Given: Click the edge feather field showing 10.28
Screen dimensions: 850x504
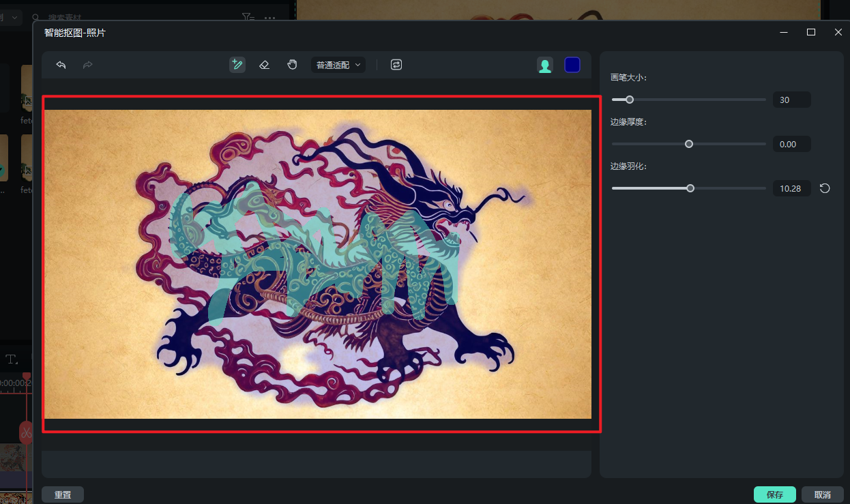Looking at the screenshot, I should click(791, 188).
